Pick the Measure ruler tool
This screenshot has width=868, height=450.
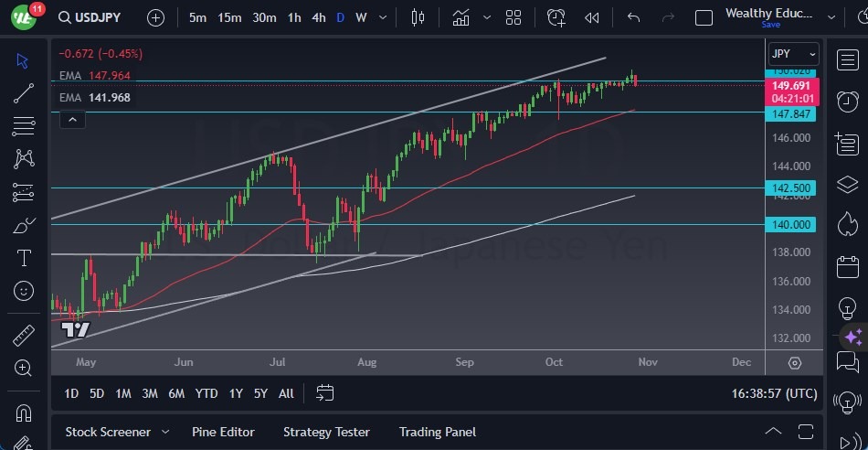click(x=24, y=336)
